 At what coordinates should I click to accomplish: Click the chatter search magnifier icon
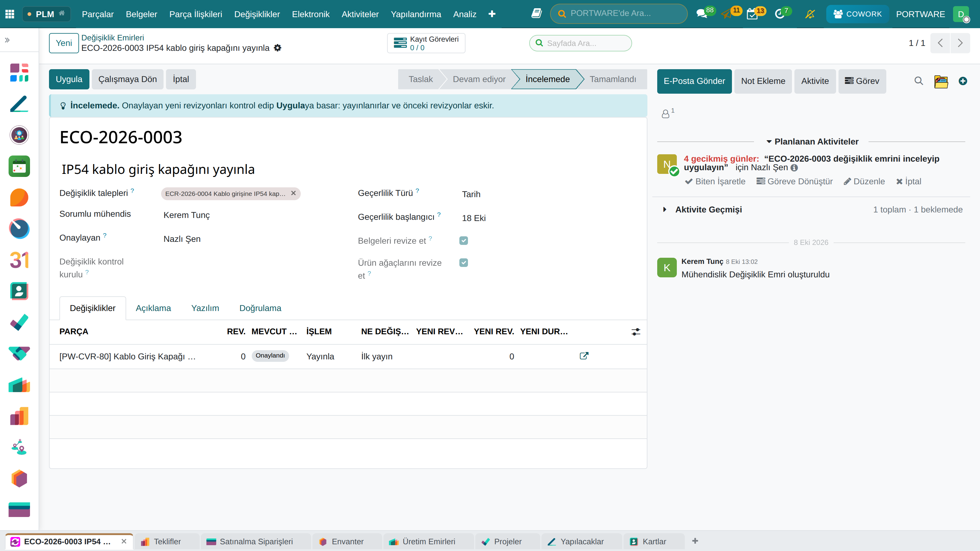[x=918, y=81]
